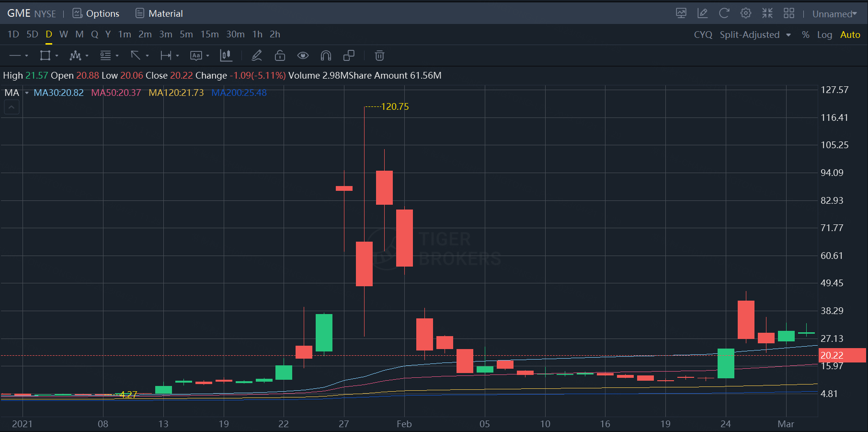The width and height of the screenshot is (868, 432).
Task: Switch to the 5D timeframe
Action: pos(32,34)
